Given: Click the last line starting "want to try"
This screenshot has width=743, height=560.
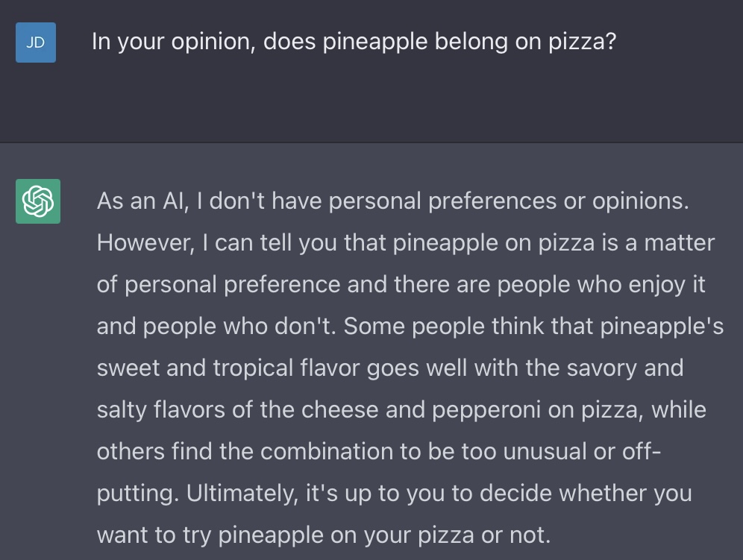Looking at the screenshot, I should [323, 535].
